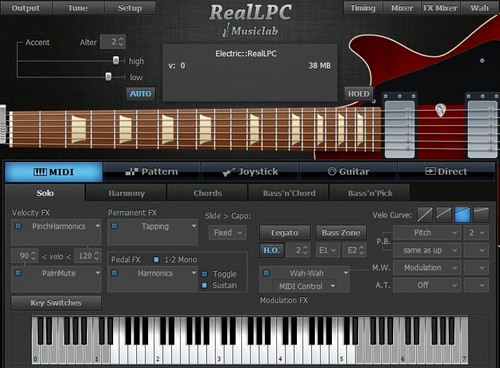Open Slide Capo Fixed dropdown

click(228, 232)
